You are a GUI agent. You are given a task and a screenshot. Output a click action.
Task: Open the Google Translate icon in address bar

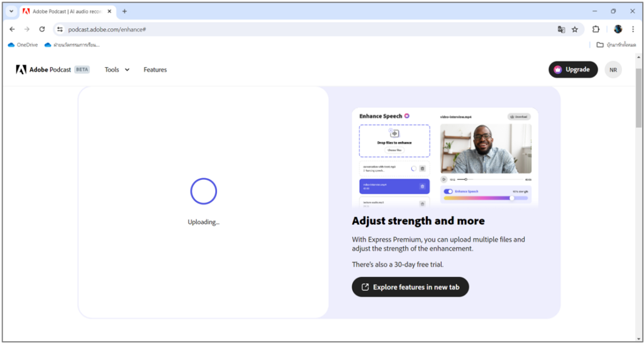point(561,29)
